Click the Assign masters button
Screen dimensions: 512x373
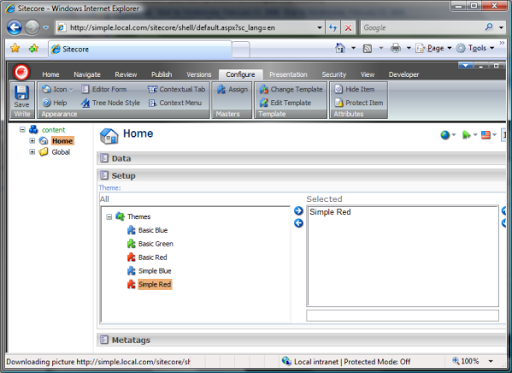click(232, 89)
